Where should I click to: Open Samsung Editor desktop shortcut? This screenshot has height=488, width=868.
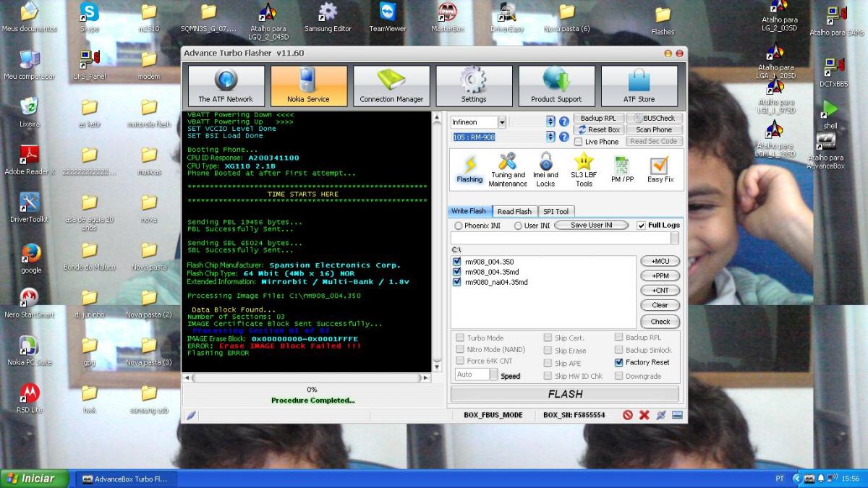328,18
